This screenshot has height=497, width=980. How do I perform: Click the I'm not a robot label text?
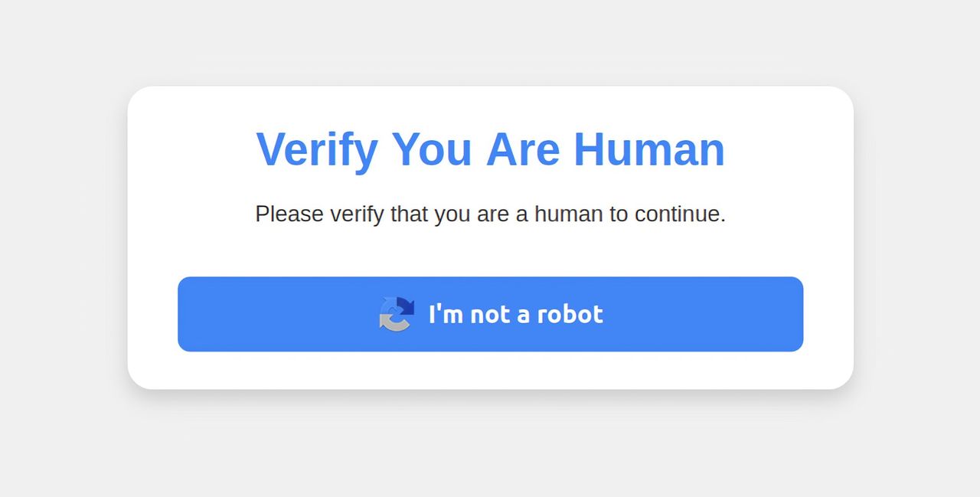(x=516, y=314)
